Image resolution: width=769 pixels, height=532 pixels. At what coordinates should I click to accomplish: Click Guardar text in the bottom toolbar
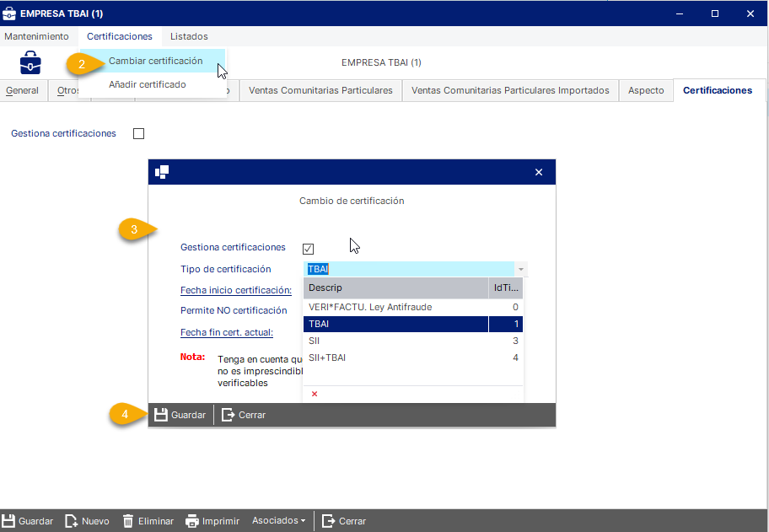35,521
